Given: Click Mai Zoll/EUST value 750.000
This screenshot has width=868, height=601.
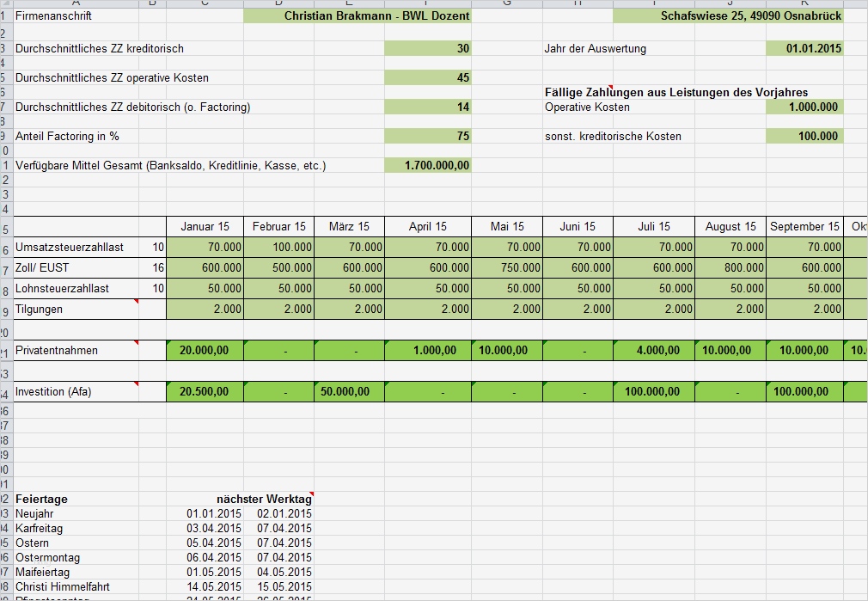Looking at the screenshot, I should tap(507, 267).
